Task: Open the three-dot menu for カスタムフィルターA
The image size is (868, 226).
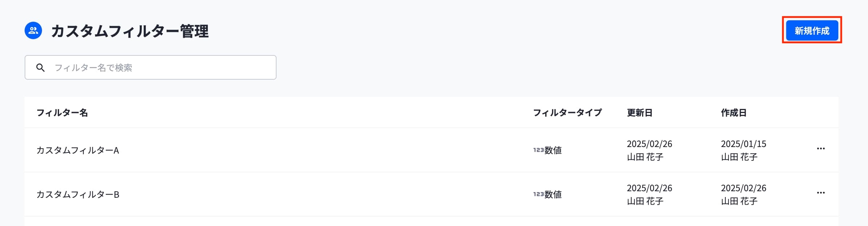Action: point(821,148)
